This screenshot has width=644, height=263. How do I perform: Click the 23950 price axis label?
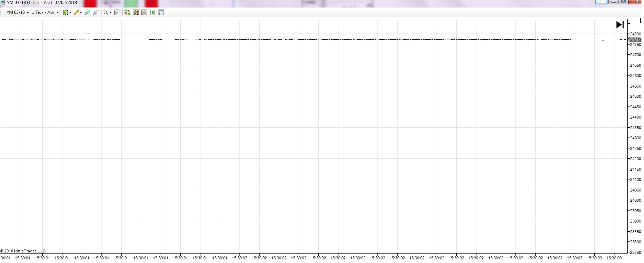coord(636,211)
